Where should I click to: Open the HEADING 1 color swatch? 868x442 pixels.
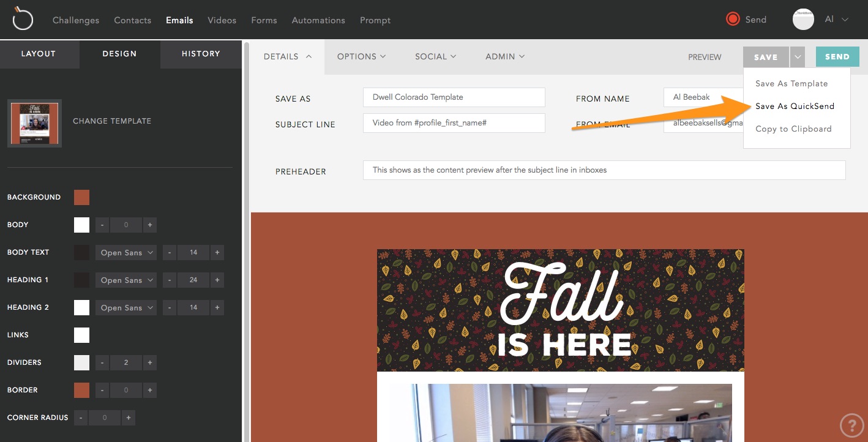[81, 280]
